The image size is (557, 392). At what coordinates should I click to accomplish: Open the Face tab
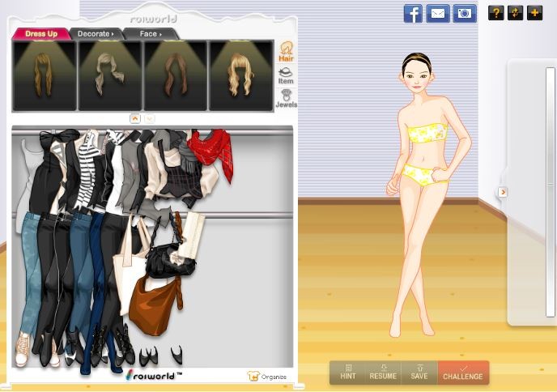151,34
